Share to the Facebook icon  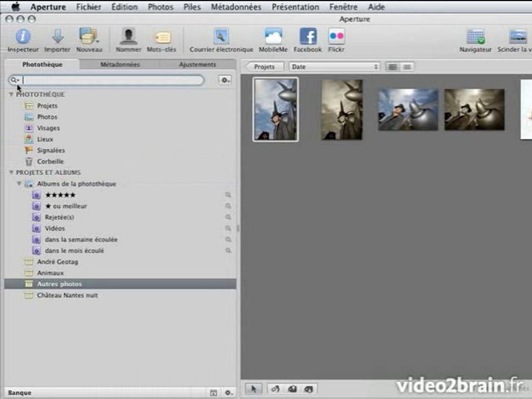pyautogui.click(x=308, y=37)
